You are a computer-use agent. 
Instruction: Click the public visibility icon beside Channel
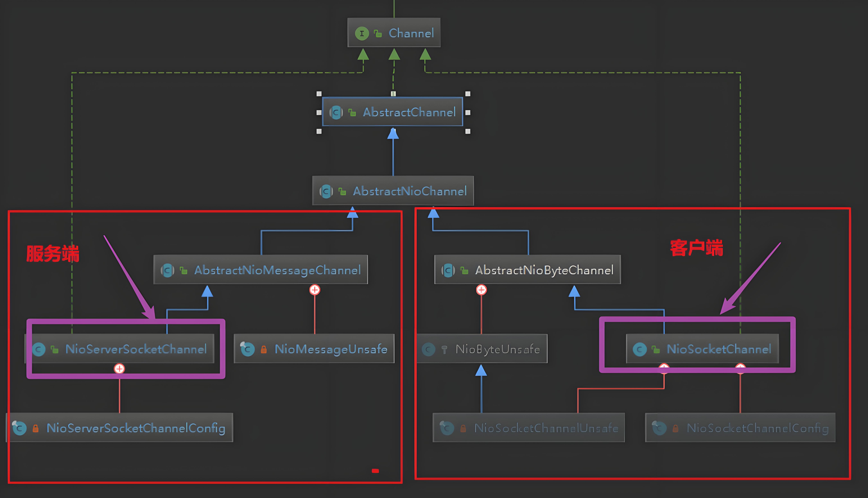click(378, 34)
